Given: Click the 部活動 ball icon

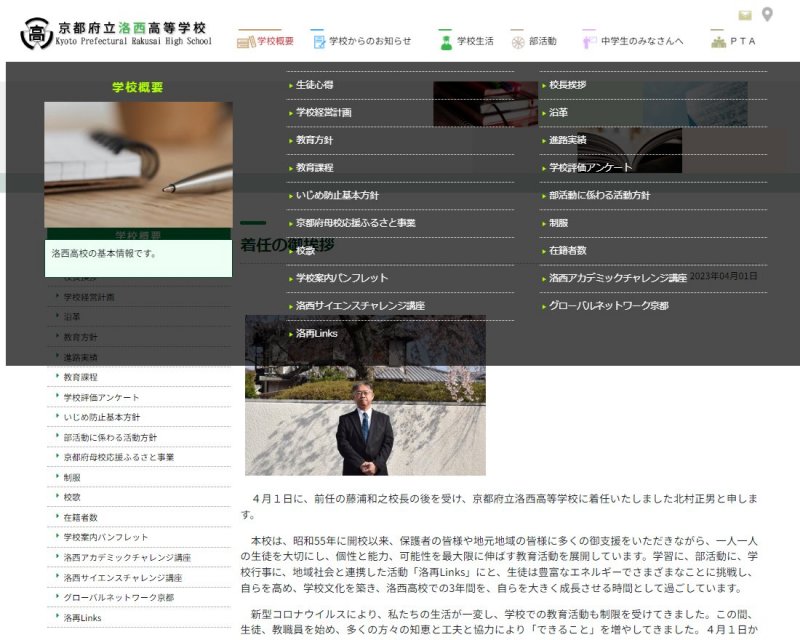Looking at the screenshot, I should (517, 41).
